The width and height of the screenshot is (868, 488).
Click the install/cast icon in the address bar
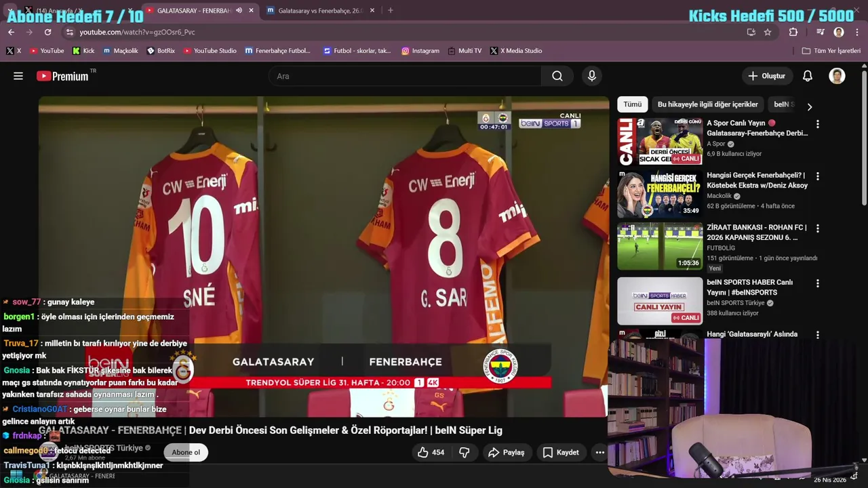click(751, 32)
